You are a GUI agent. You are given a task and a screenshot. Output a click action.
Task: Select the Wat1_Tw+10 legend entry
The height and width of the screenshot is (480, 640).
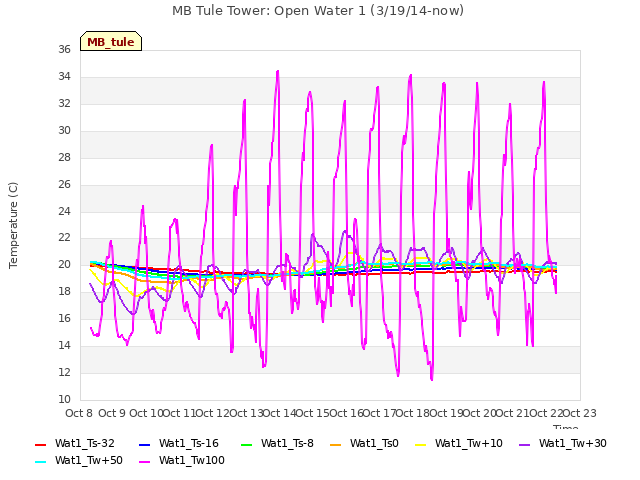click(459, 443)
